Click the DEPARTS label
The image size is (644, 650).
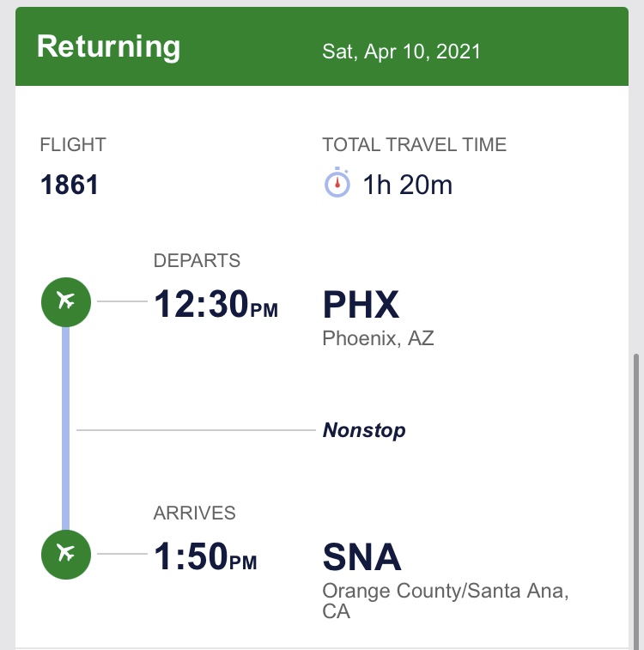[197, 261]
